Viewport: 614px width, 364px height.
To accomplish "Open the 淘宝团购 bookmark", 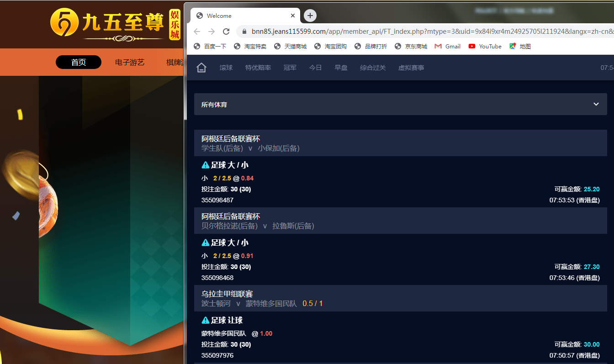I will click(331, 46).
